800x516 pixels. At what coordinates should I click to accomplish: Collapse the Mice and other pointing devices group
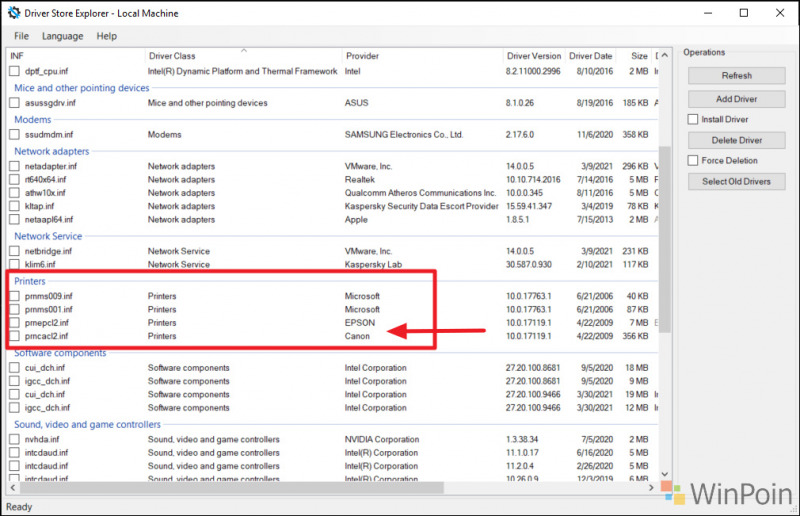[x=82, y=88]
